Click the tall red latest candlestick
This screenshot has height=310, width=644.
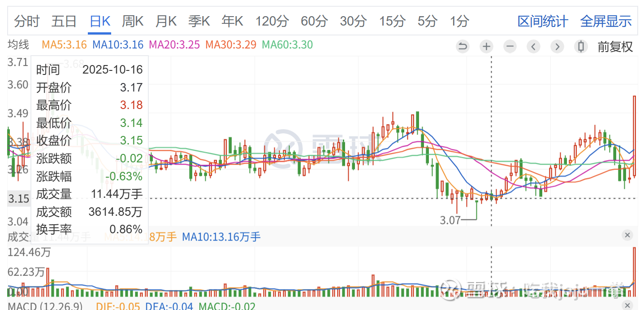pyautogui.click(x=635, y=135)
